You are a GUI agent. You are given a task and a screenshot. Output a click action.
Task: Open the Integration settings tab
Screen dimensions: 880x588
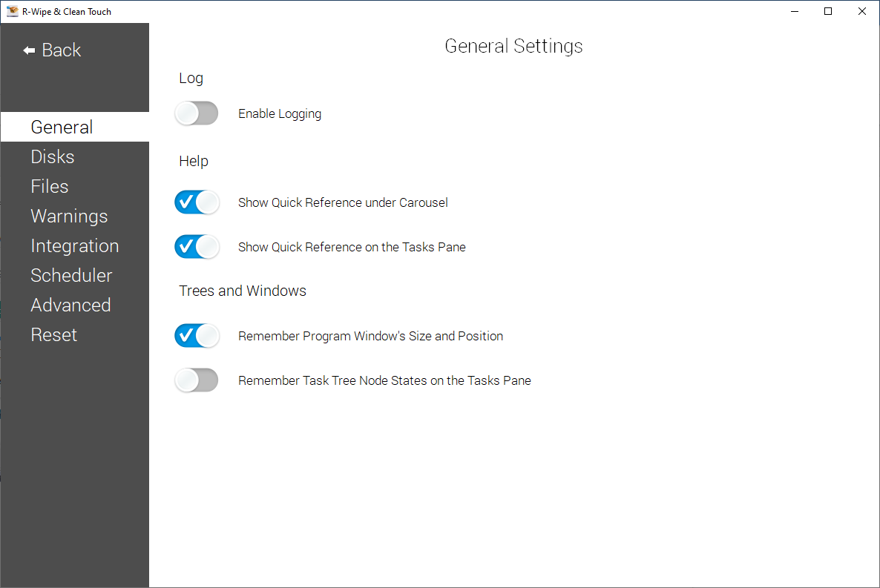(x=74, y=245)
